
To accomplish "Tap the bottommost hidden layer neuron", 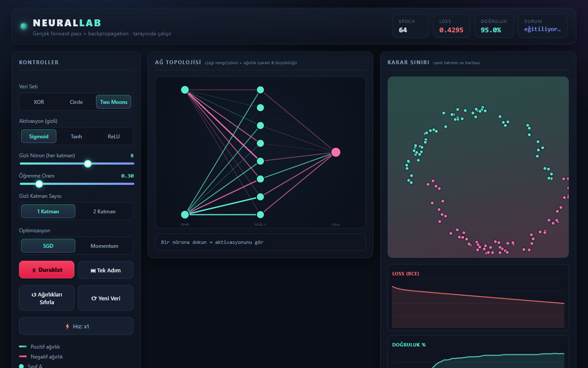I will tap(260, 215).
